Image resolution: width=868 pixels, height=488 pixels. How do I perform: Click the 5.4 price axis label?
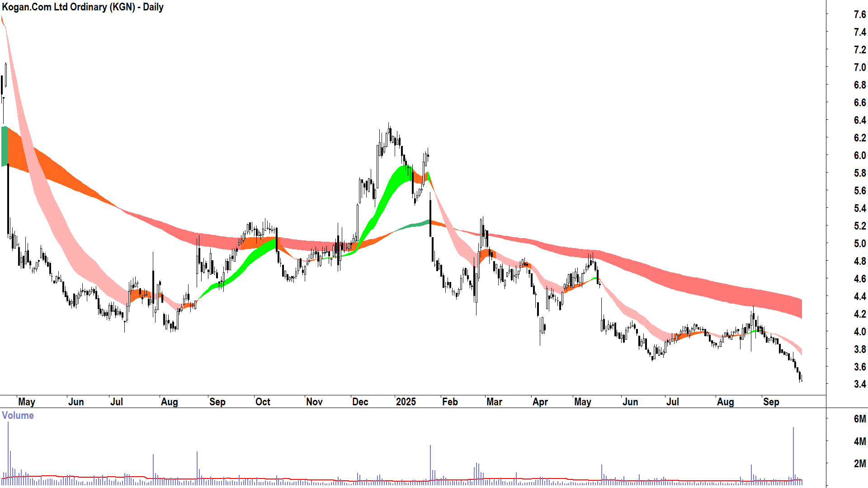[859, 208]
